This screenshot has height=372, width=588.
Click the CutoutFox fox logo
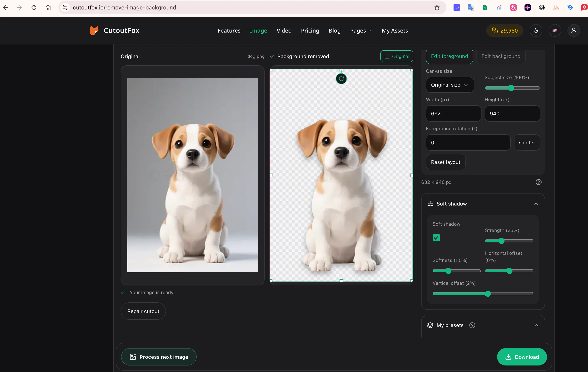pyautogui.click(x=94, y=31)
